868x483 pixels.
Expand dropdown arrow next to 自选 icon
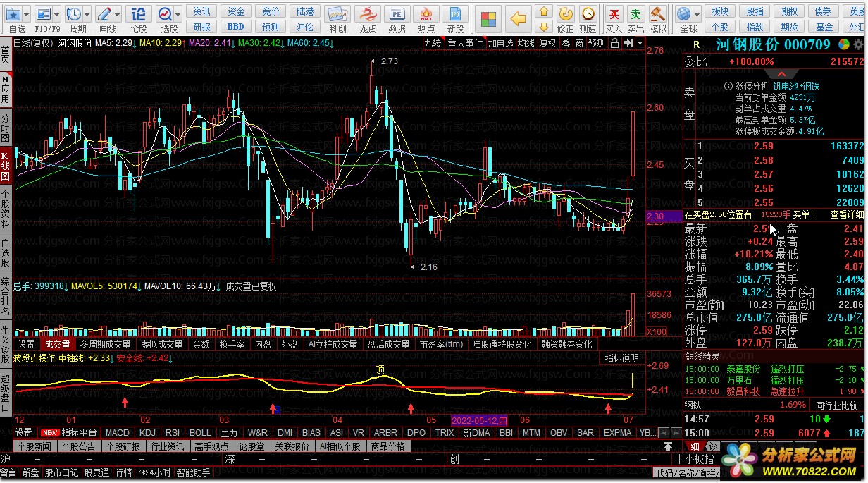tap(27, 13)
